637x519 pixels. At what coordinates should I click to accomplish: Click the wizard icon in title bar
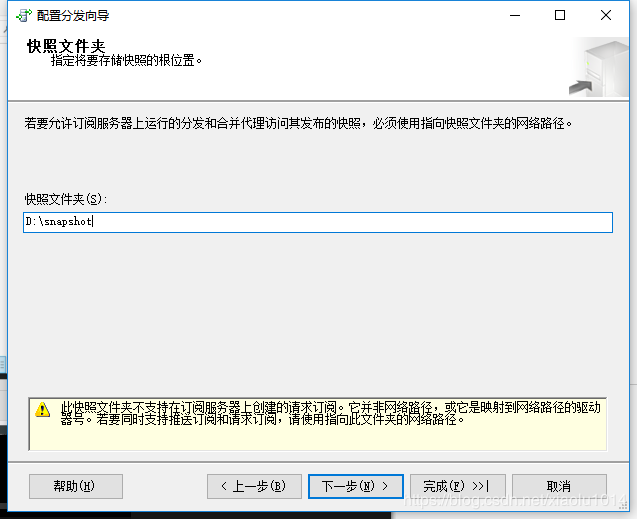pos(24,15)
